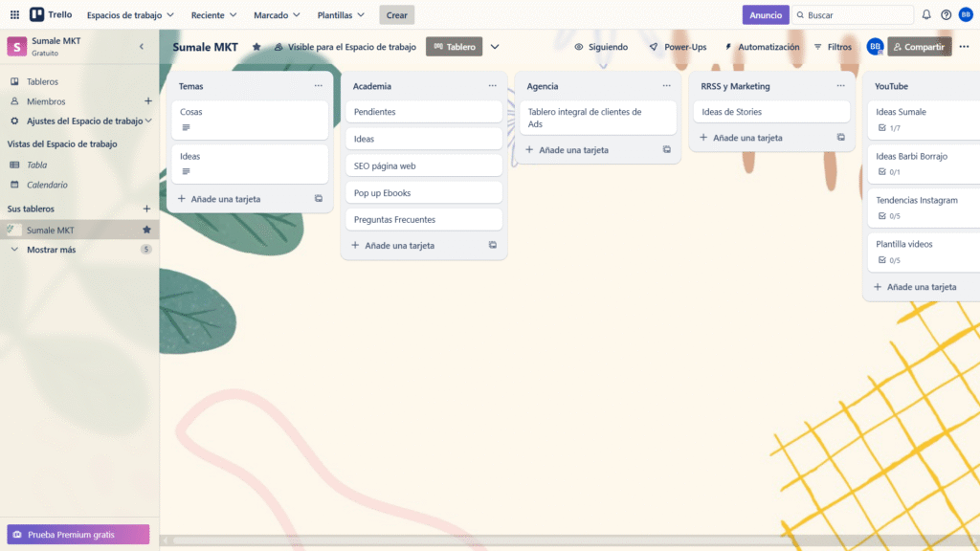The height and width of the screenshot is (551, 980).
Task: Collapse the sidebar with the arrow icon
Action: click(x=142, y=46)
